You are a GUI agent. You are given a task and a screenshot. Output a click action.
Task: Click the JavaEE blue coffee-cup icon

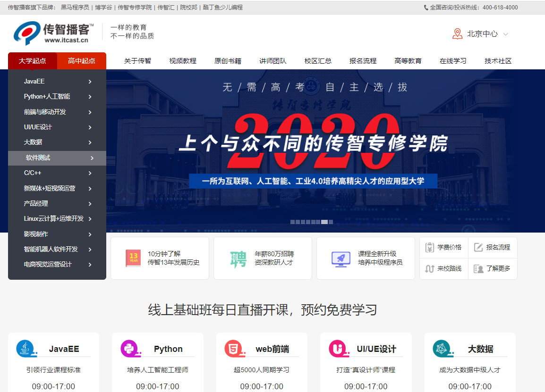click(26, 348)
